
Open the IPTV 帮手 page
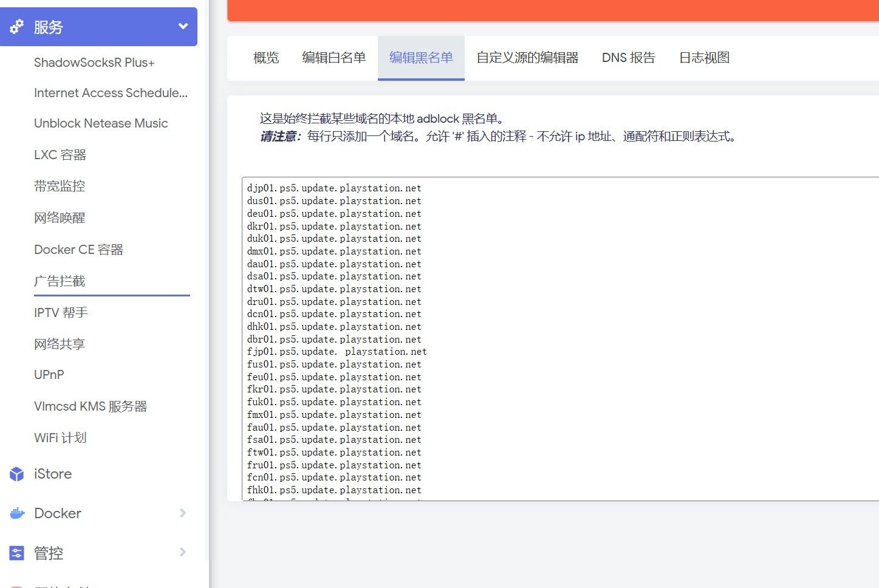(x=61, y=313)
